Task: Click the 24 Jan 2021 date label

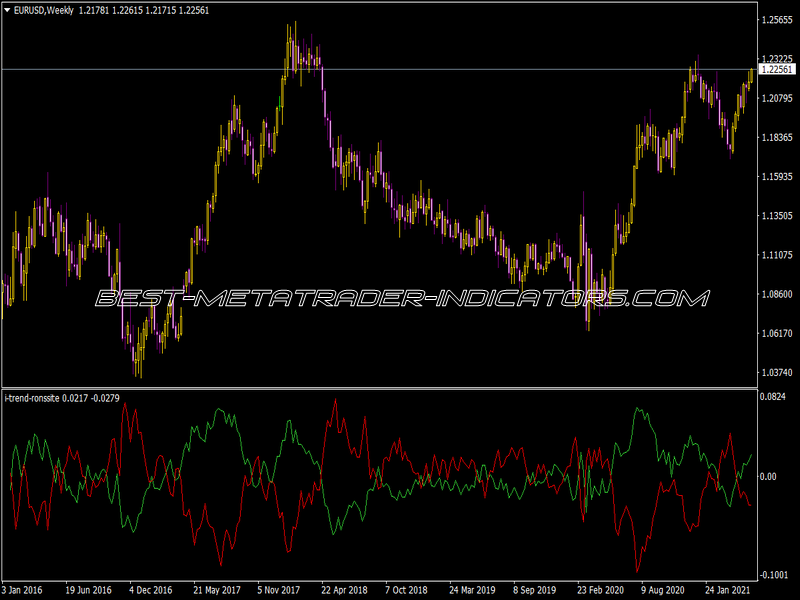Action: (728, 590)
